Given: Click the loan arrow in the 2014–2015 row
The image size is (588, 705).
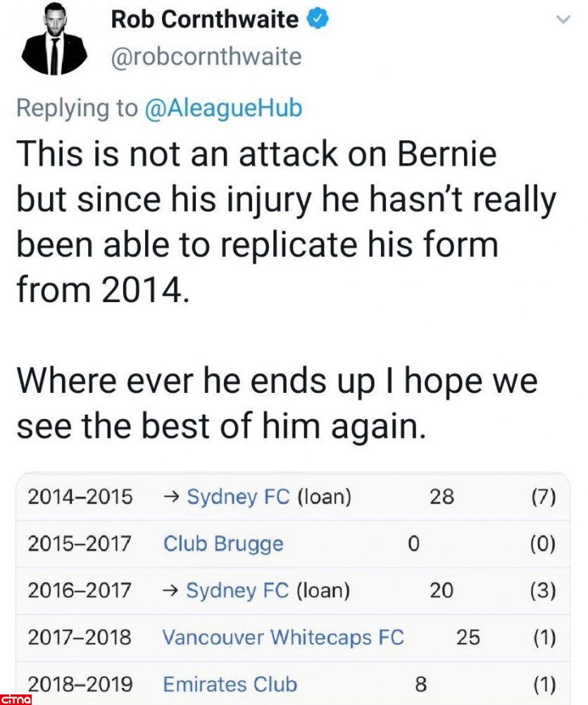Looking at the screenshot, I should click(x=171, y=497).
